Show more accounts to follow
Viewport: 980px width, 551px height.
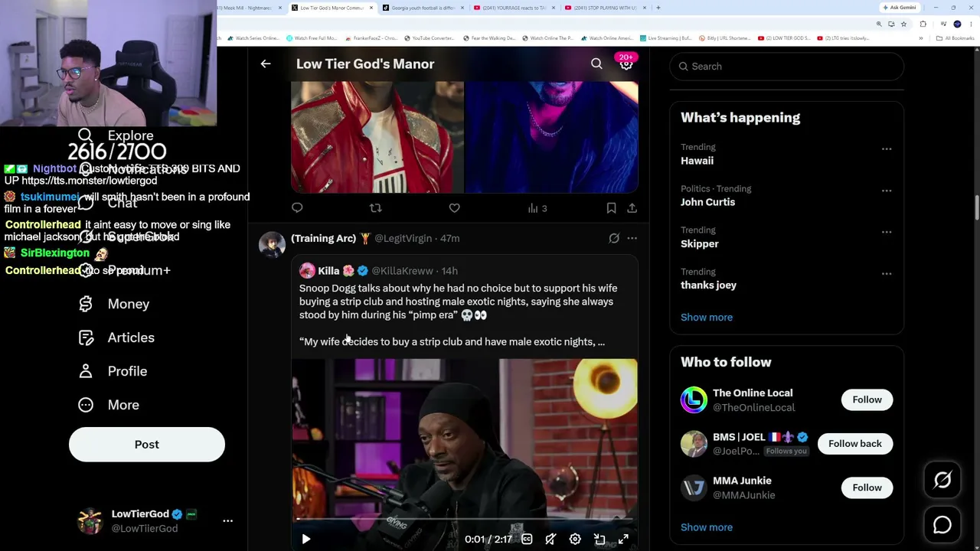tap(707, 527)
